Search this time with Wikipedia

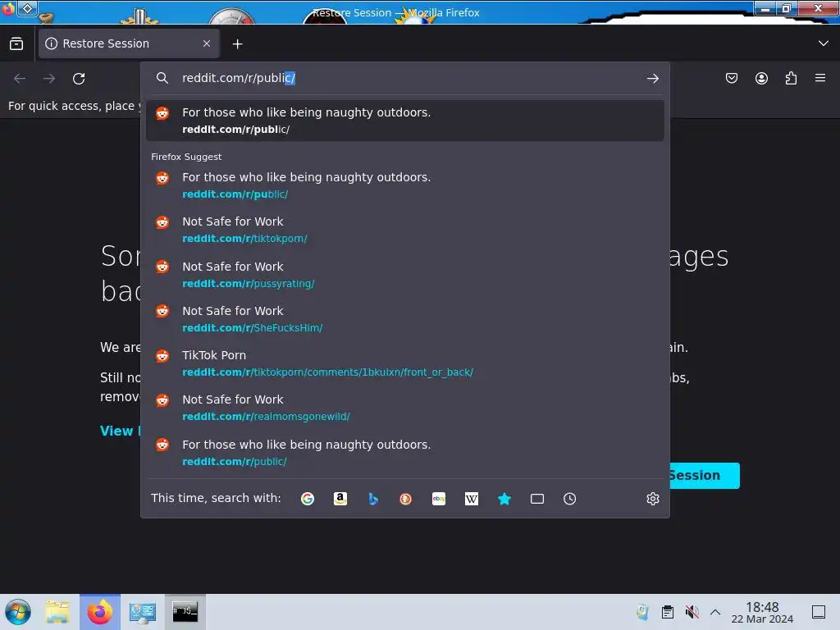(472, 499)
